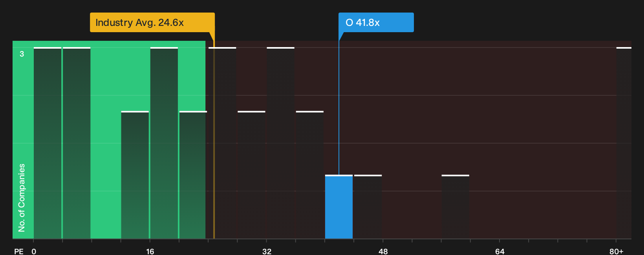Select the far-right 80+ bar
This screenshot has width=644, height=255.
point(624,143)
